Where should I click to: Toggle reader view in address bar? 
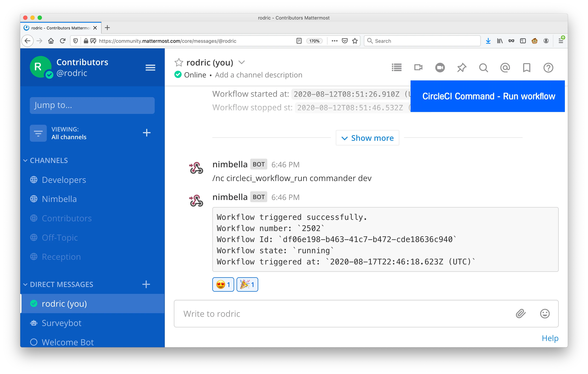pos(299,41)
